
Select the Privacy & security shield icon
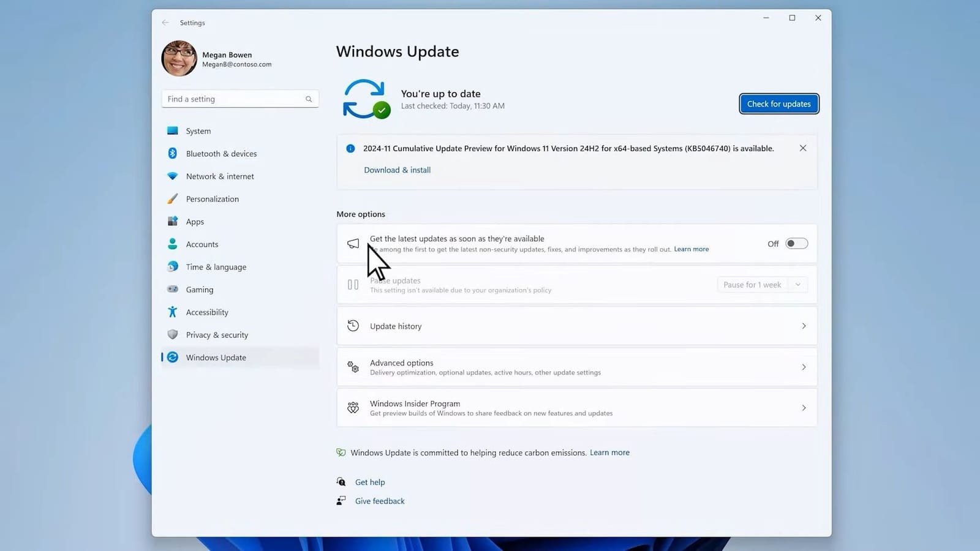pos(173,334)
